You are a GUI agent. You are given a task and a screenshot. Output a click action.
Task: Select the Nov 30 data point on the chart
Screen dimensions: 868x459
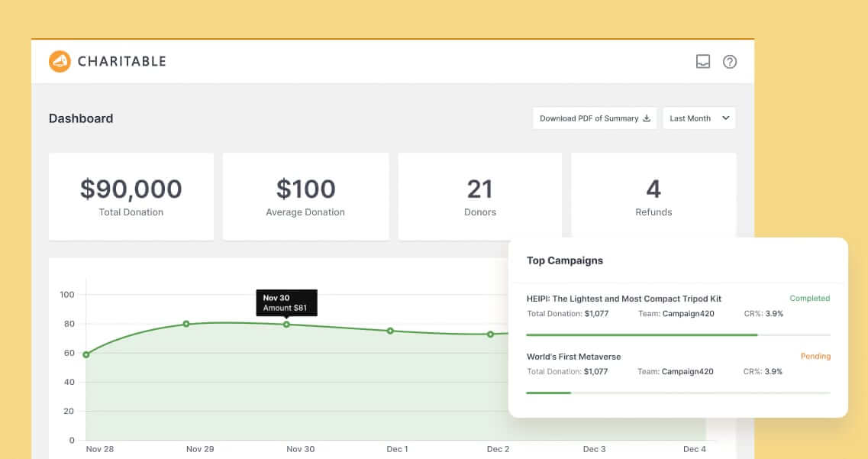click(286, 324)
